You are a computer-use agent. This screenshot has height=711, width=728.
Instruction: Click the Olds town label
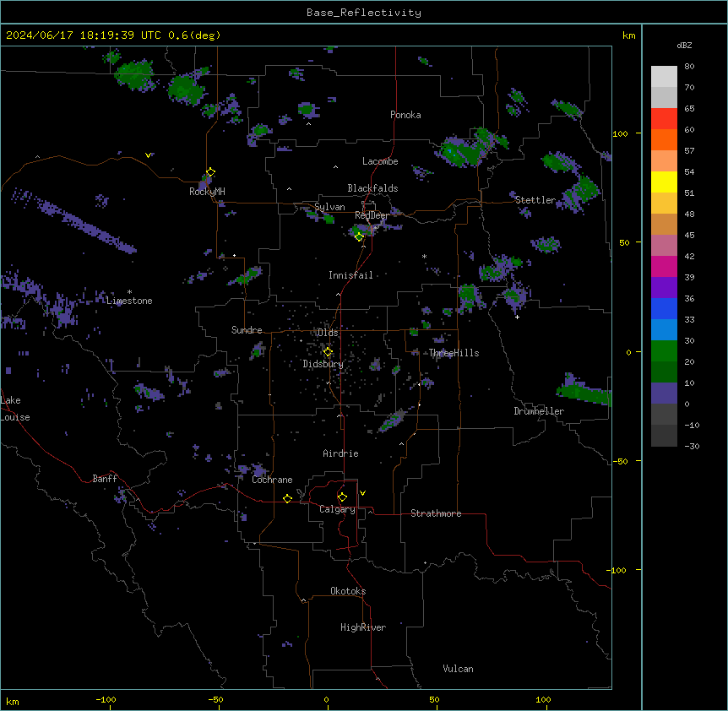click(x=328, y=333)
